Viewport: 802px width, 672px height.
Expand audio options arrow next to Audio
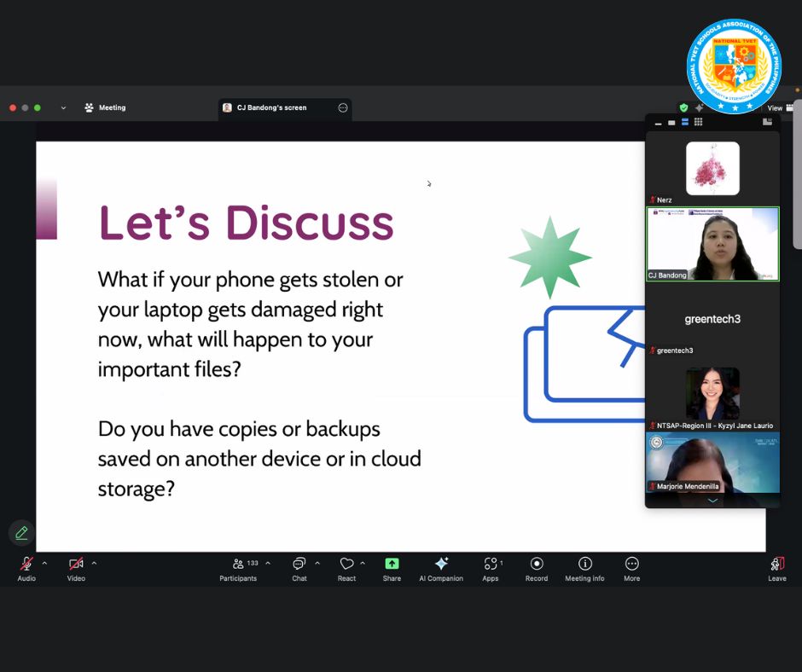click(x=44, y=563)
